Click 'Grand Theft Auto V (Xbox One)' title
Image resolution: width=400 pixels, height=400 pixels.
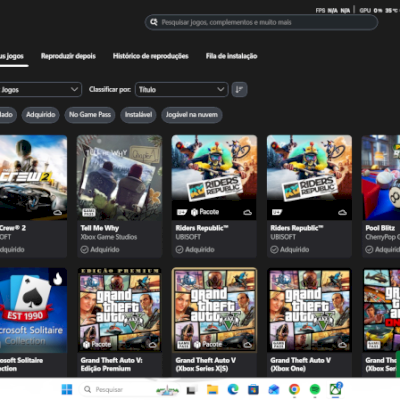pos(301,364)
